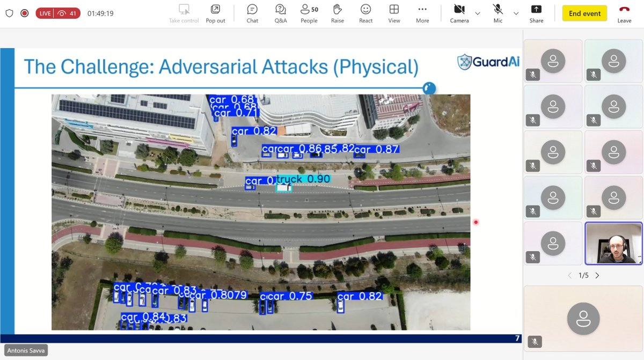Expand Camera device options arrow
This screenshot has height=360, width=644.
pos(478,13)
